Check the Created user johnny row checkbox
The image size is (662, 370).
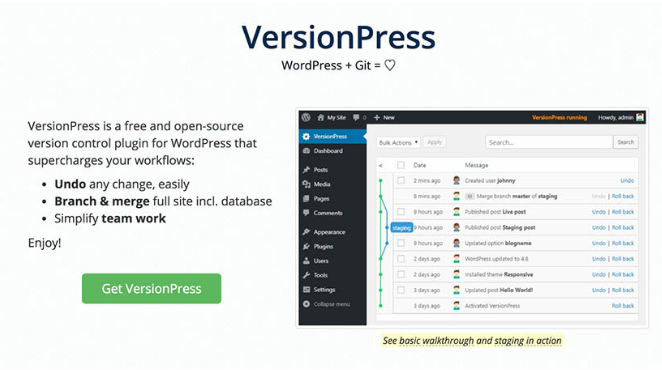tap(401, 180)
